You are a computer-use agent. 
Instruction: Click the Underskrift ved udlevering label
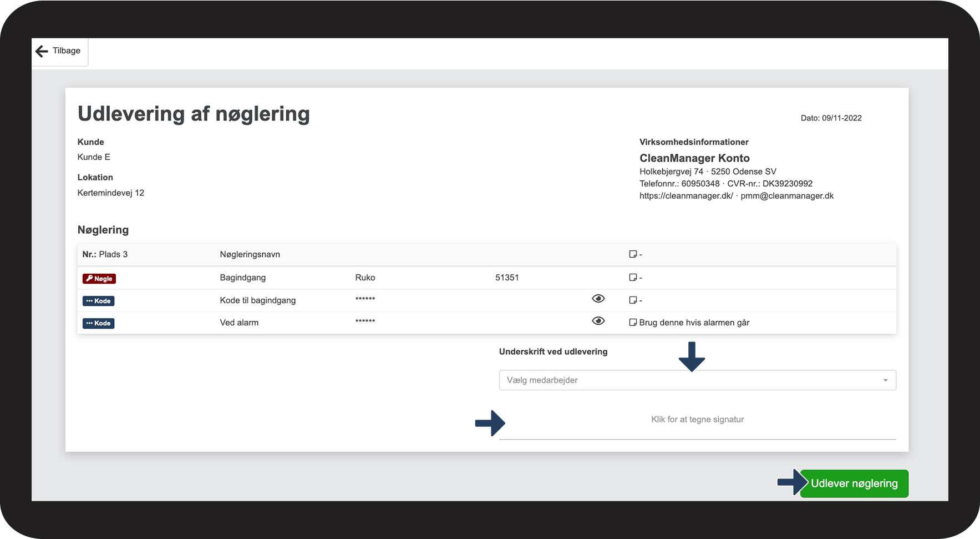point(554,351)
